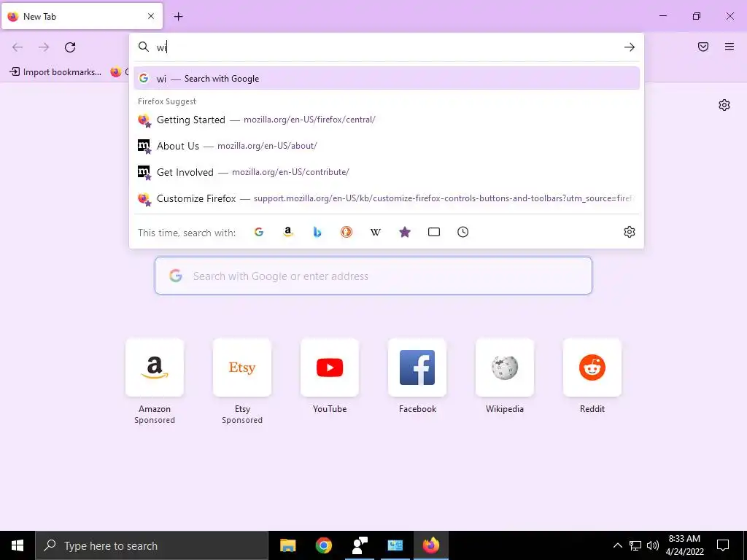Screen dimensions: 747x560
Task: Click the taskbar Type here to search box
Action: click(x=152, y=545)
